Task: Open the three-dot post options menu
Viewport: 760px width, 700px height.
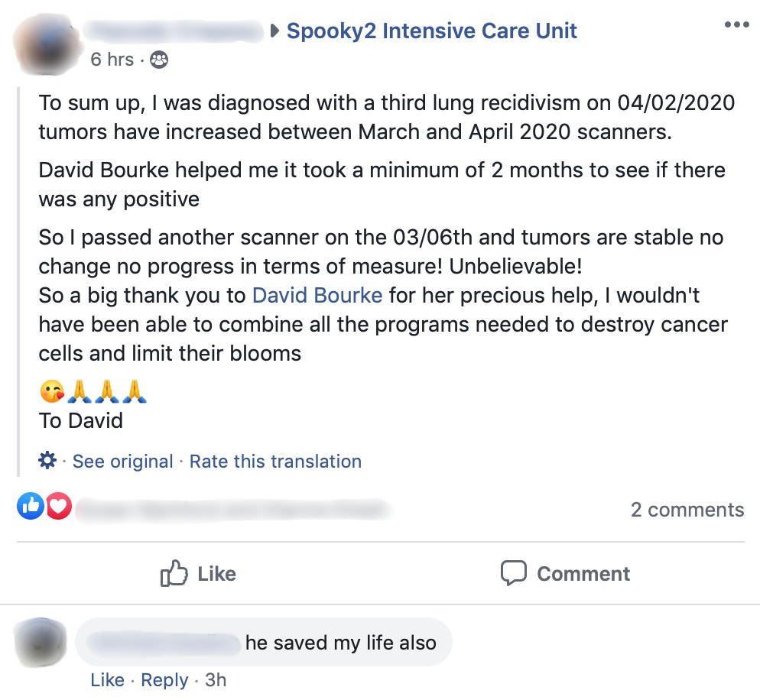Action: pyautogui.click(x=736, y=25)
